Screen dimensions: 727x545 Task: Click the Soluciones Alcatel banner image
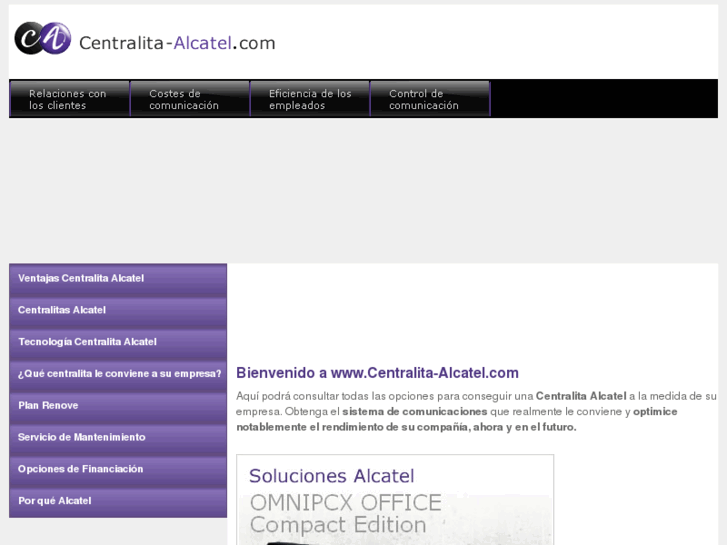pyautogui.click(x=395, y=500)
